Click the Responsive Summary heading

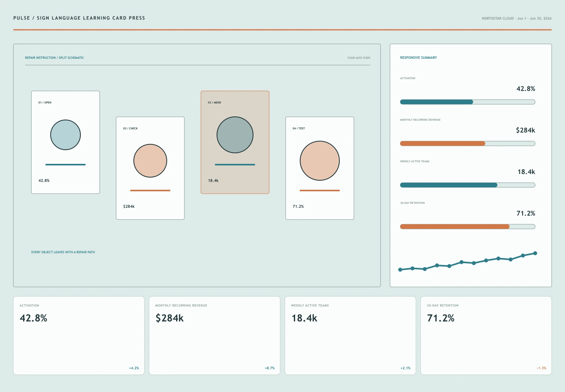[418, 58]
